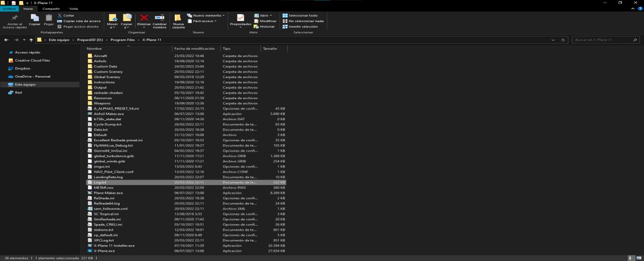Click the Propiedades checkmark icon
This screenshot has height=261, width=644.
pos(241,18)
